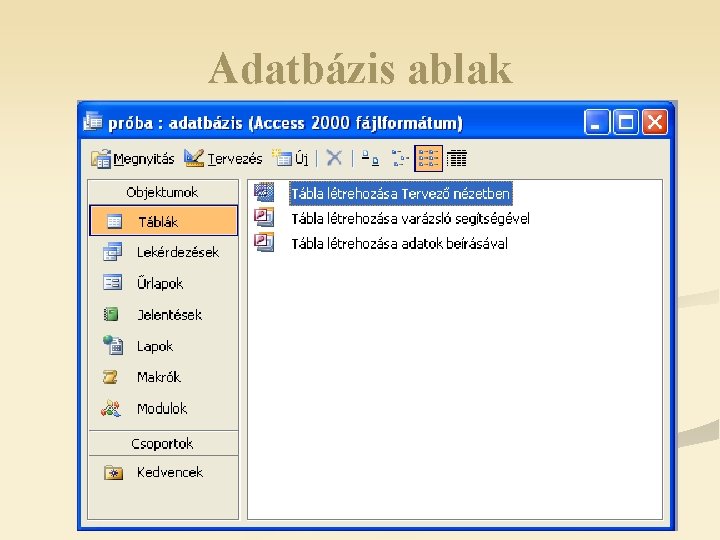This screenshot has width=720, height=540.
Task: Click the wizard shortcut icon in list
Action: [264, 217]
